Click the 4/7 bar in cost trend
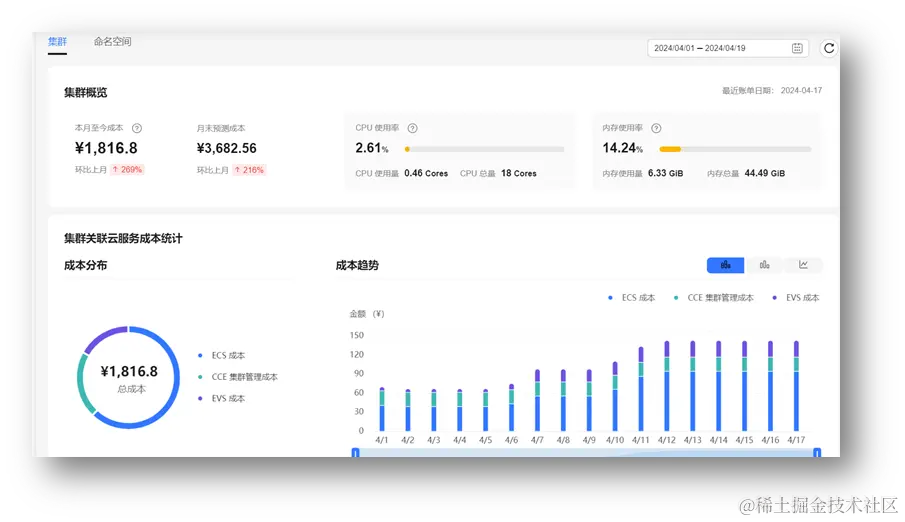This screenshot has height=522, width=905. coord(537,400)
